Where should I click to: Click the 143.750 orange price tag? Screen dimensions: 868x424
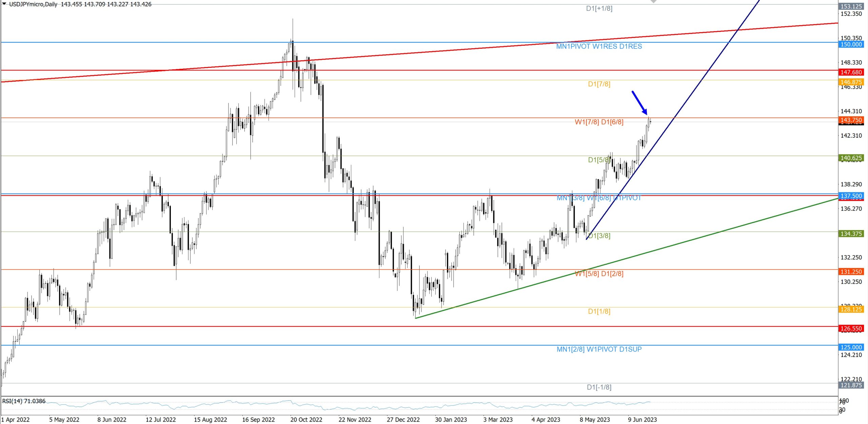[x=851, y=120]
